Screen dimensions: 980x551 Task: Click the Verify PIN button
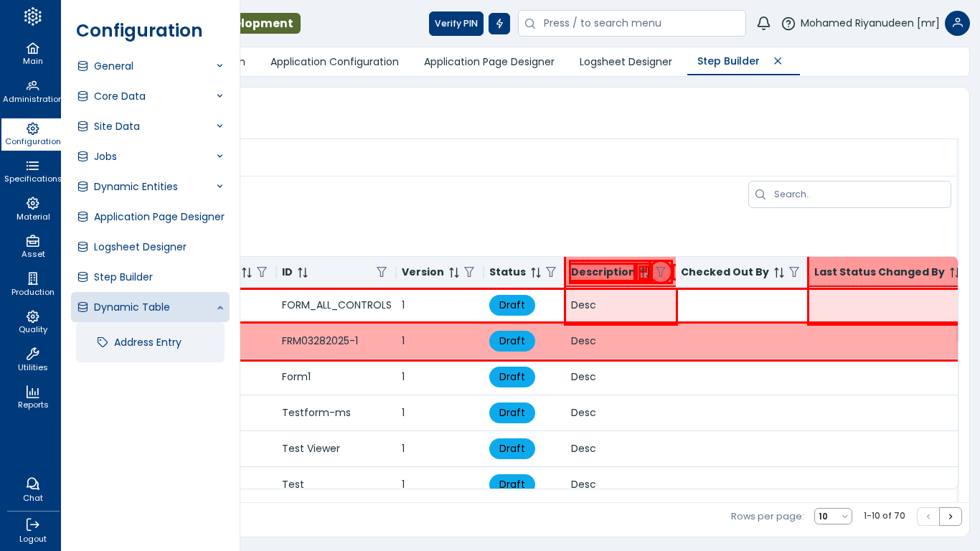(456, 24)
